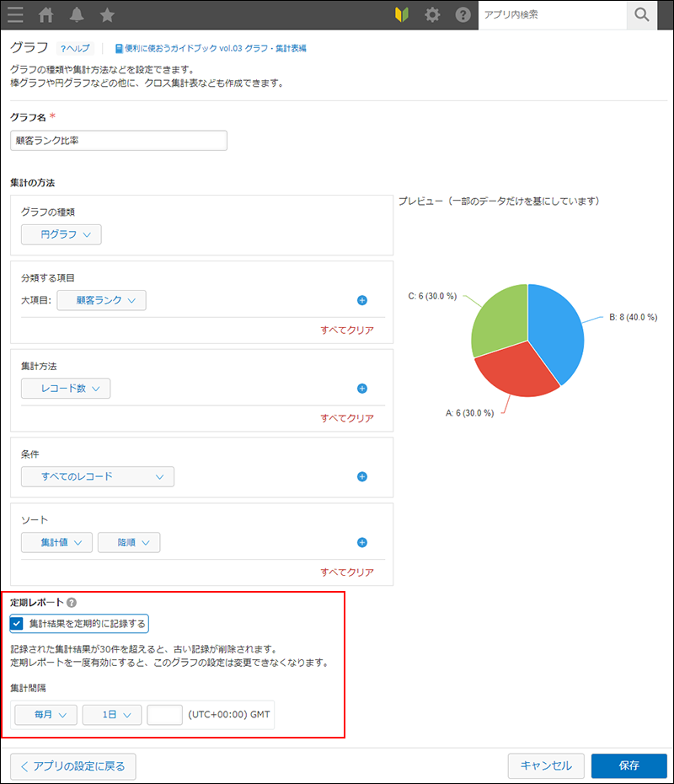Viewport: 674px width, 784px height.
Task: Click the 保存 button
Action: [629, 765]
